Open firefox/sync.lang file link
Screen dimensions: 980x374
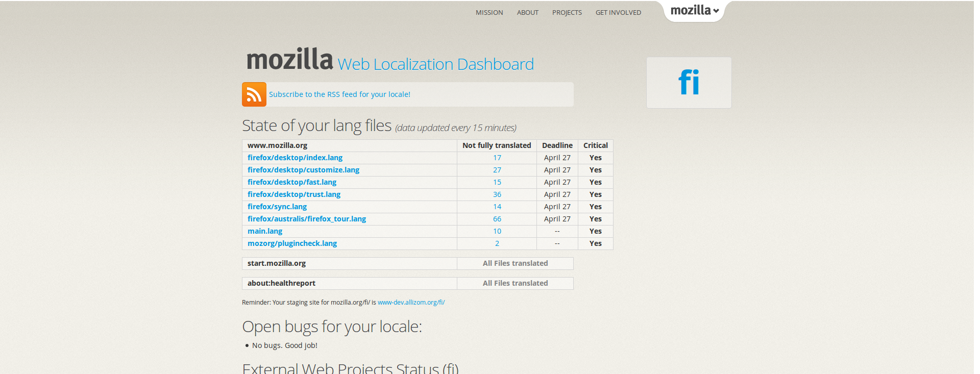pyautogui.click(x=277, y=207)
